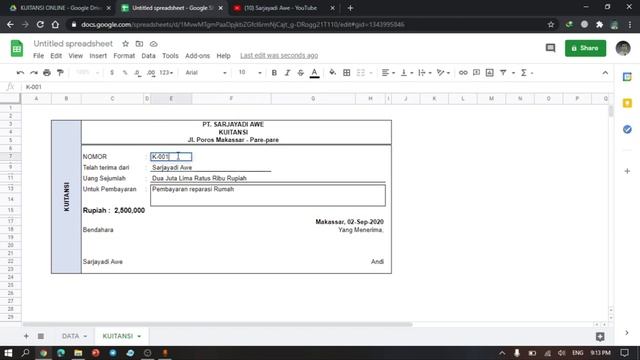Show all sheets list

pos(41,336)
